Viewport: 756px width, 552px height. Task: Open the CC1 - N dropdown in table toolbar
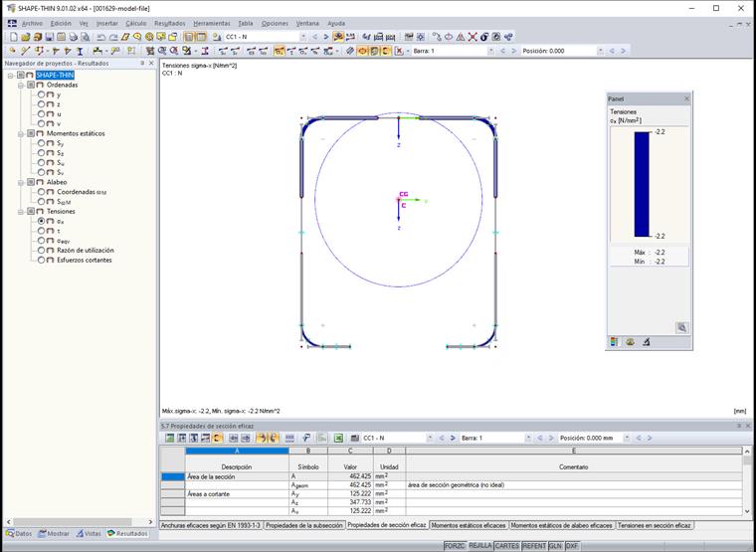click(x=430, y=438)
